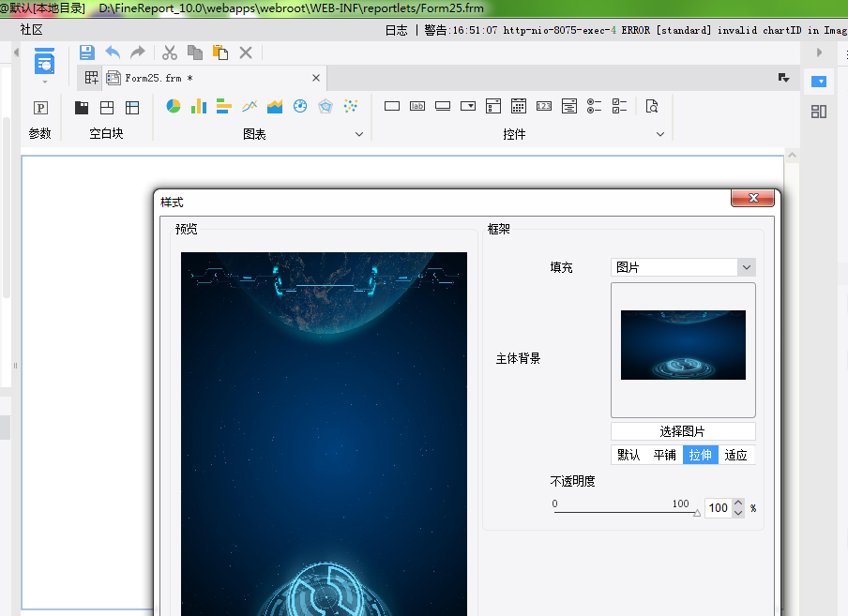The image size is (848, 616).
Task: Add a label widget
Action: coord(417,106)
